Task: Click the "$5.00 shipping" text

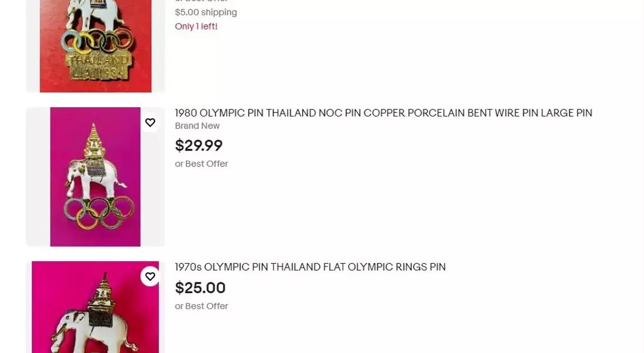Action: pyautogui.click(x=206, y=12)
